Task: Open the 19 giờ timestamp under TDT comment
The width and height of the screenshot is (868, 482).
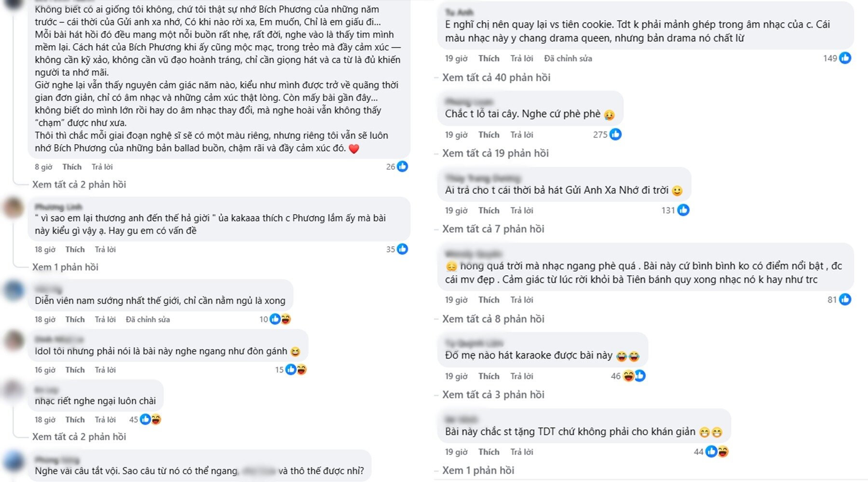Action: [456, 452]
